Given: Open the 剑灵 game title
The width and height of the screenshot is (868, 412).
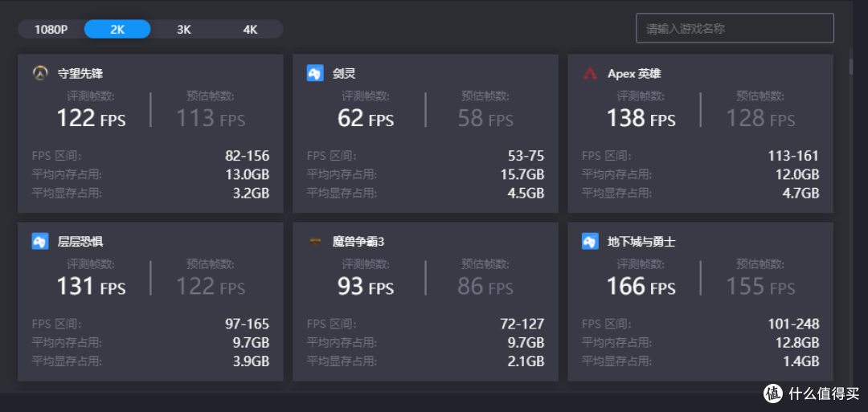Looking at the screenshot, I should 344,74.
